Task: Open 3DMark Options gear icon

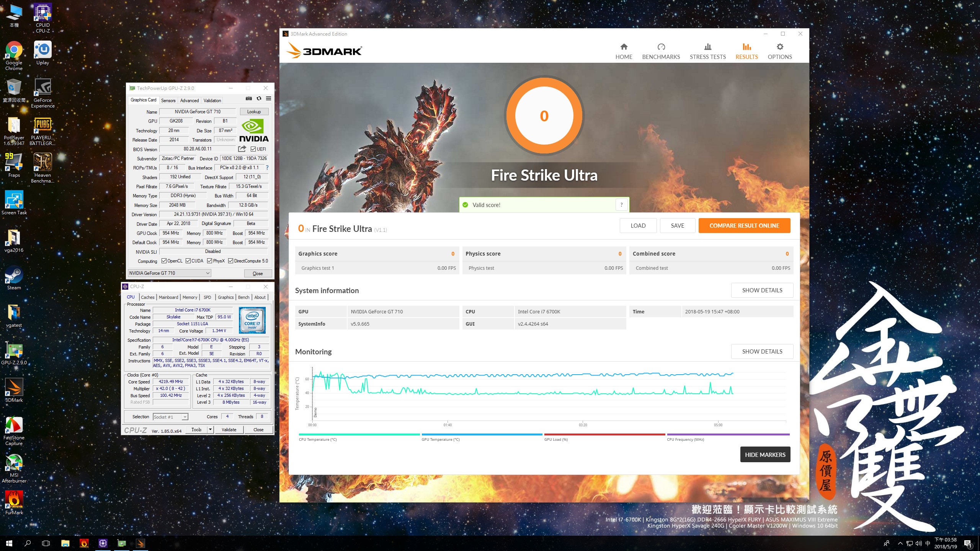Action: coord(779,47)
